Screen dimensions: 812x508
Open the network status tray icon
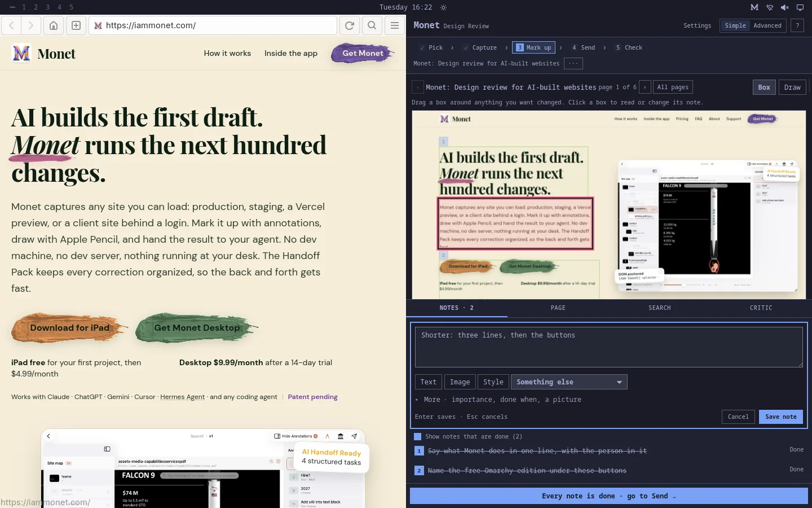770,7
